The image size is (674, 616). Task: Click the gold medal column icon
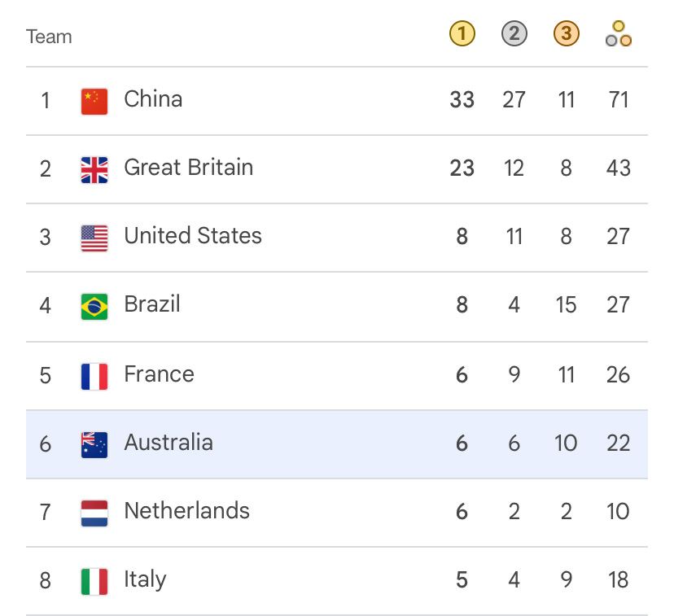462,33
